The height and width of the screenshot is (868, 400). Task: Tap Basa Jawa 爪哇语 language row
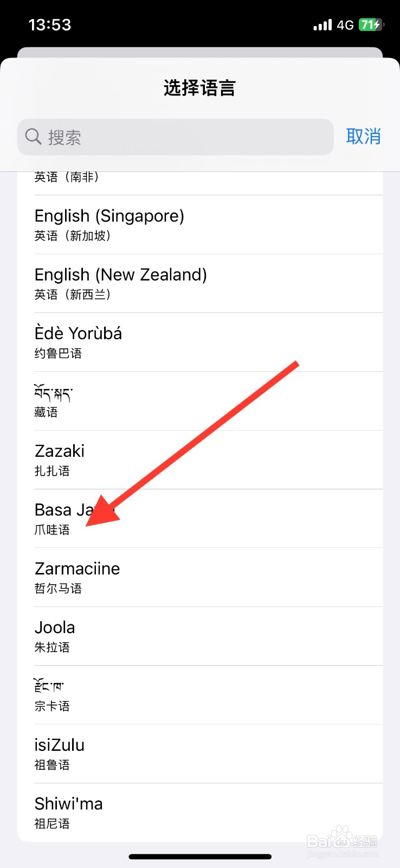tap(199, 519)
